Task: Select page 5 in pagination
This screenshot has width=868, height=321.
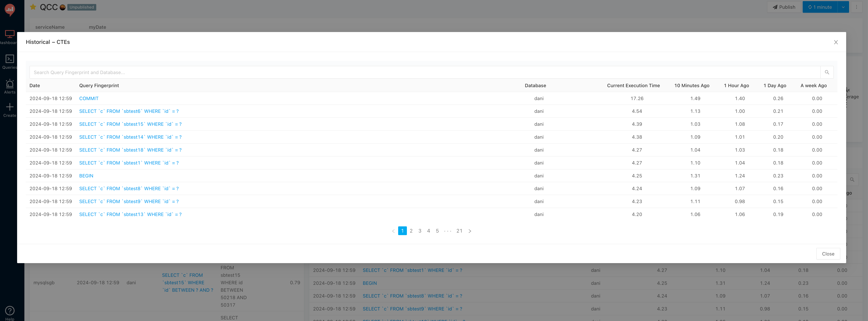Action: (x=437, y=231)
